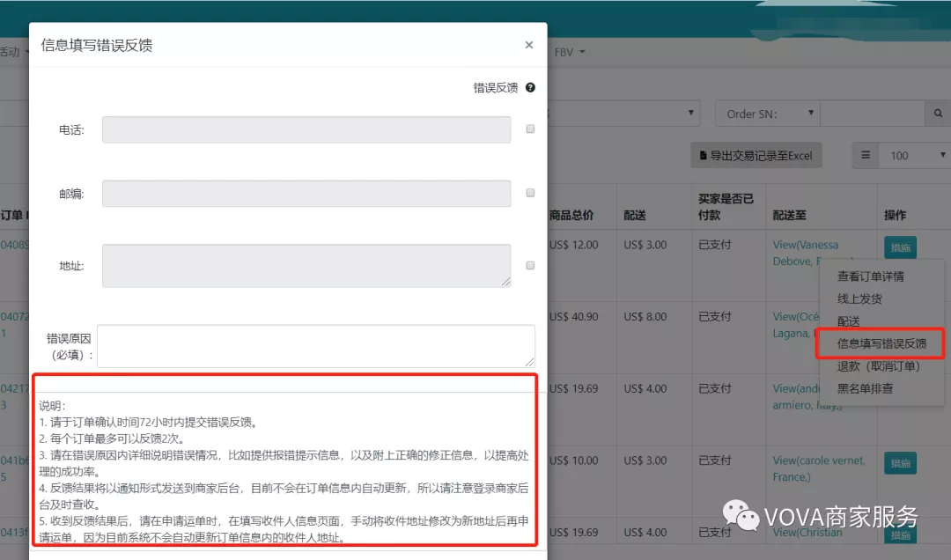Click the search magnifier button
Image resolution: width=951 pixels, height=560 pixels.
coord(938,114)
